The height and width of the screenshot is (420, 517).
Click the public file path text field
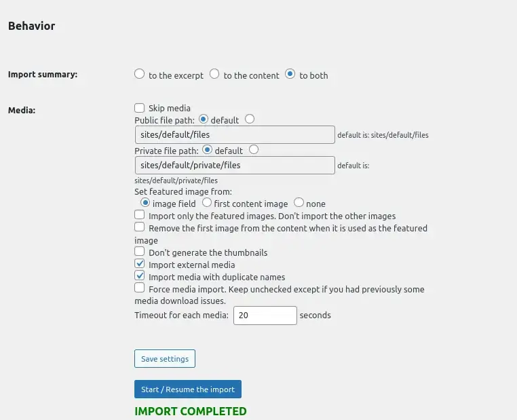point(235,135)
